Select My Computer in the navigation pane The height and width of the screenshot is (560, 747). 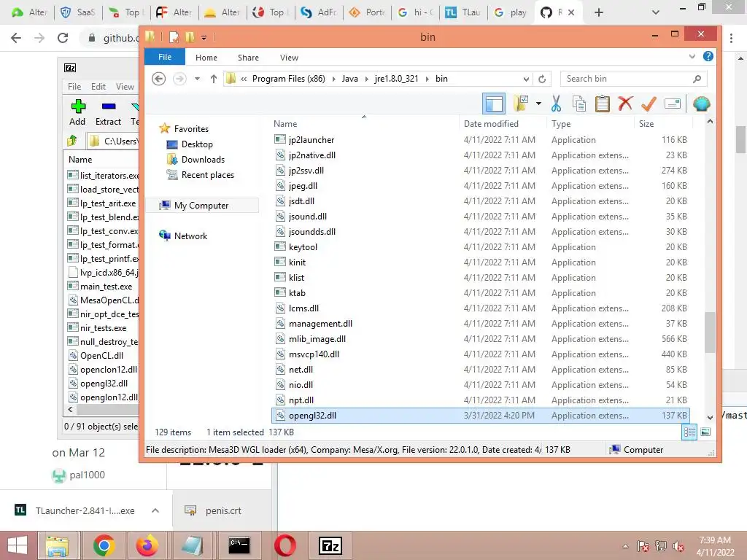click(201, 205)
